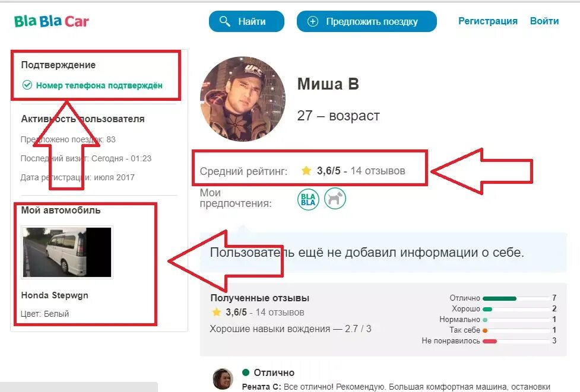Click the dog pets preference icon

point(335,199)
